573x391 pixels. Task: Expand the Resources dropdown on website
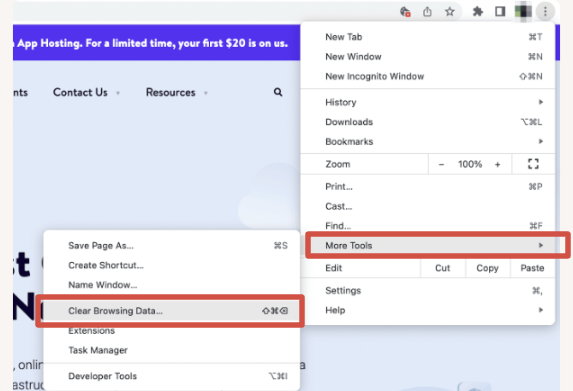point(177,92)
